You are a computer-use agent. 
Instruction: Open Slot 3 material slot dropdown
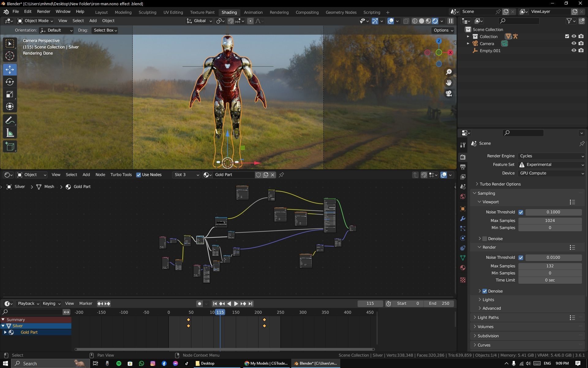[186, 175]
